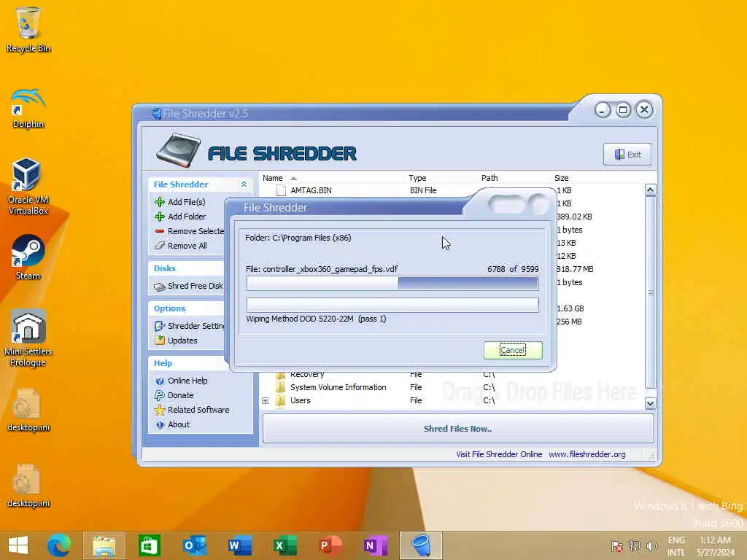Click Add Folder green plus icon
This screenshot has height=560, width=747.
coord(160,217)
